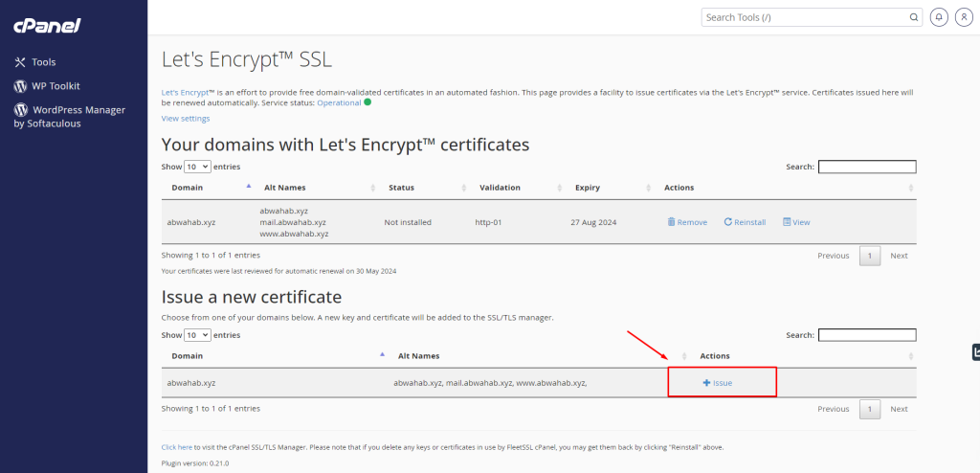The width and height of the screenshot is (980, 473).
Task: Click the side panel icon at right edge
Action: (x=975, y=352)
